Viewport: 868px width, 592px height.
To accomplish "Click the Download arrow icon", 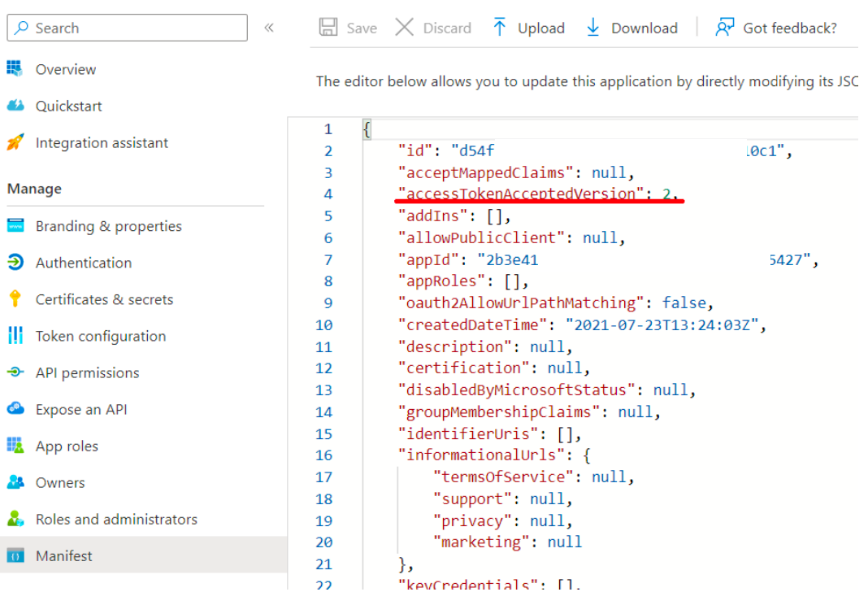I will click(592, 27).
